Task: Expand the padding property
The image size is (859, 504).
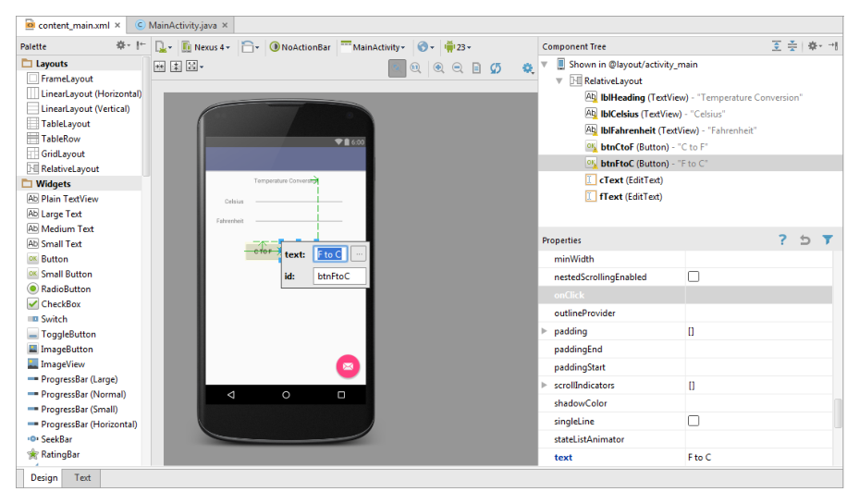Action: coord(544,331)
